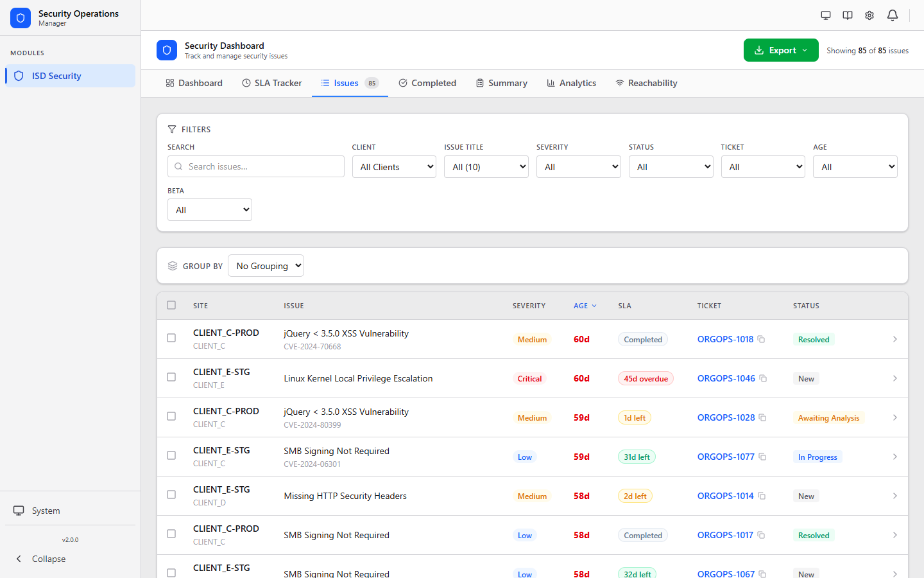Select the ORGOPS-1018 row checkbox

click(x=171, y=338)
